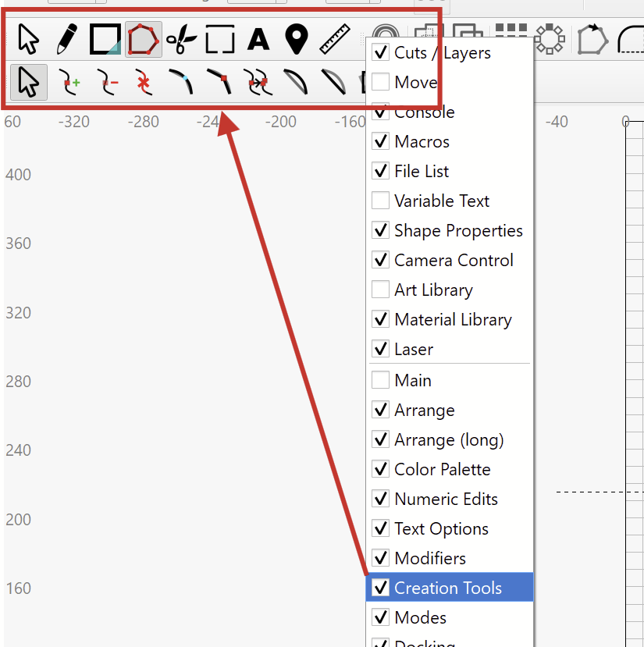Screen dimensions: 644x647
Task: Click Material Library in the window menu
Action: click(x=453, y=319)
